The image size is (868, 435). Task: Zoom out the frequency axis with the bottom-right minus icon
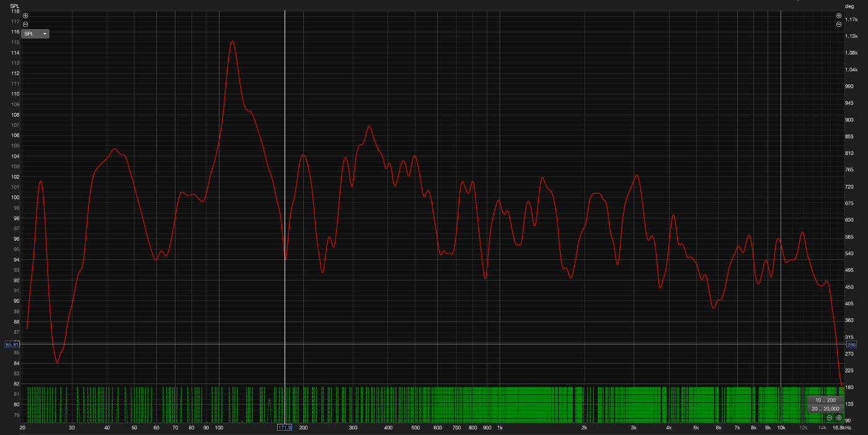[x=830, y=418]
